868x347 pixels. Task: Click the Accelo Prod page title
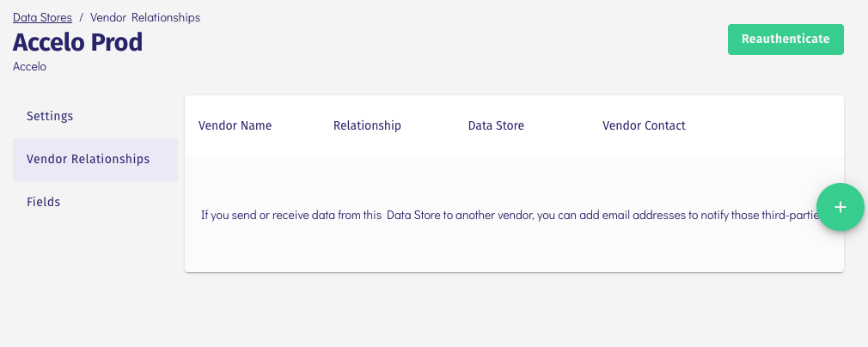pyautogui.click(x=77, y=41)
